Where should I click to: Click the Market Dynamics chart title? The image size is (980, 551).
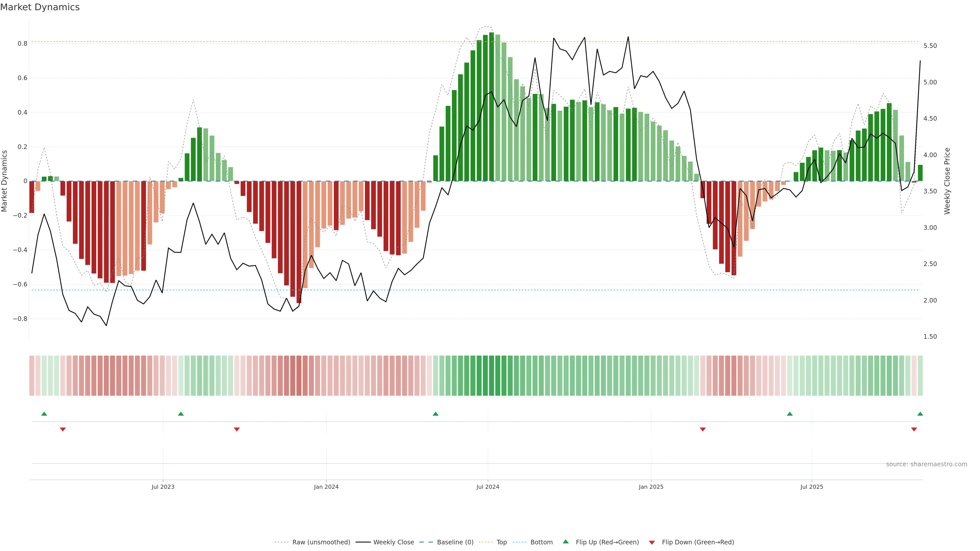(40, 7)
